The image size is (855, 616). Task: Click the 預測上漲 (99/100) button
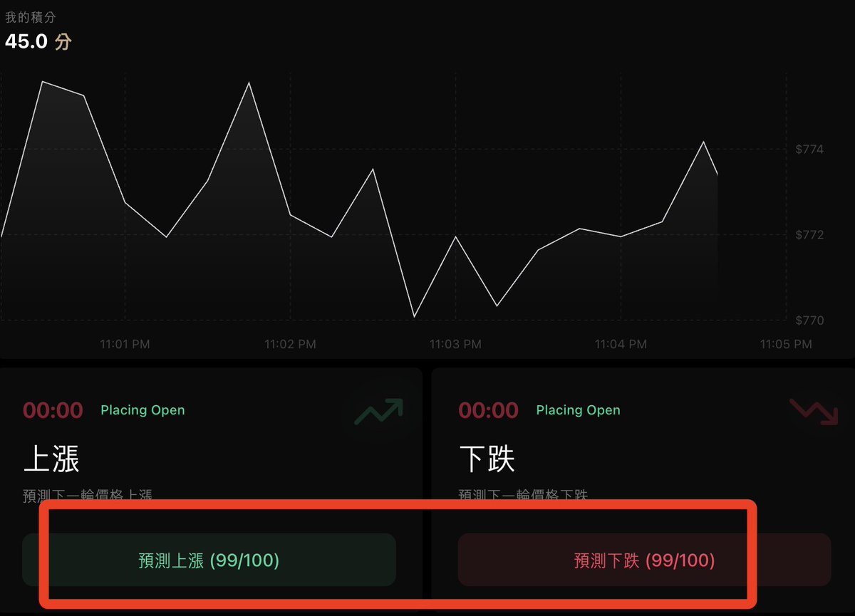point(209,560)
